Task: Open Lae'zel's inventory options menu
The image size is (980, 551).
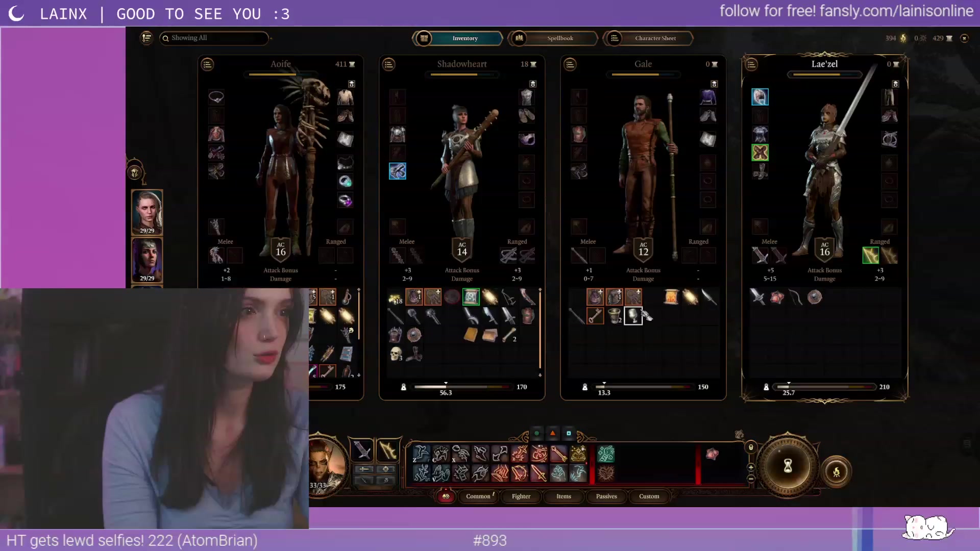Action: [751, 64]
